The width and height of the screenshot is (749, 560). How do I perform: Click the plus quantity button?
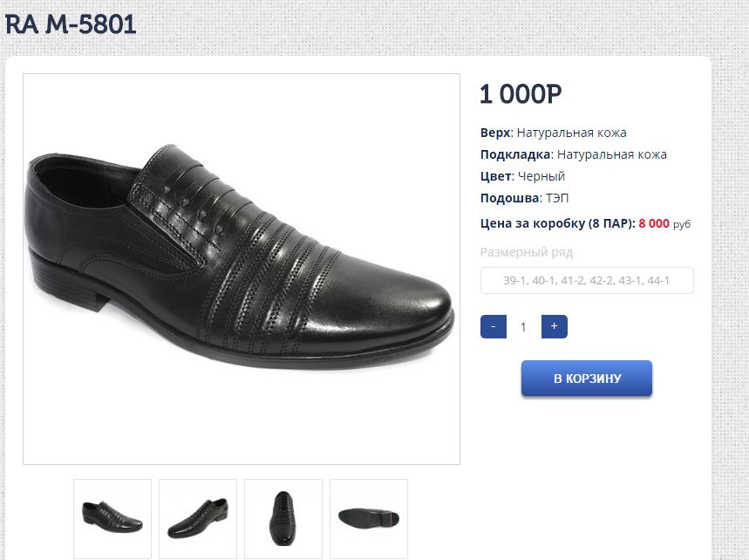click(x=555, y=327)
